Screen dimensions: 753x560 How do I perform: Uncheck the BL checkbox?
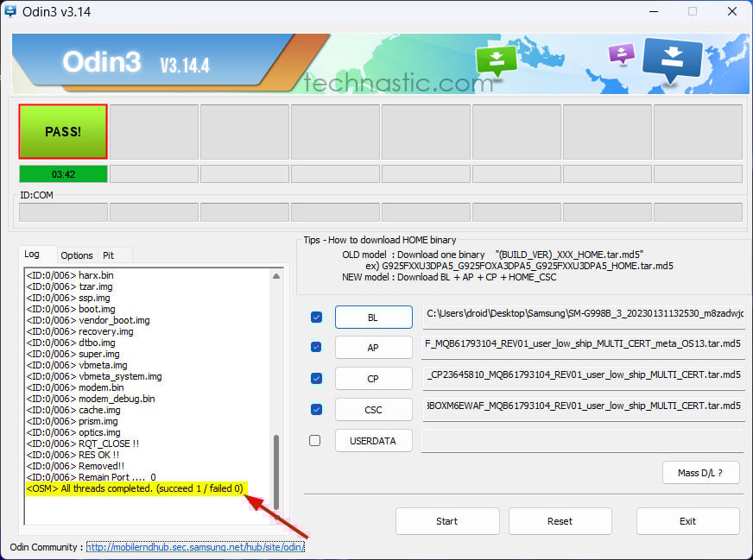pos(316,318)
